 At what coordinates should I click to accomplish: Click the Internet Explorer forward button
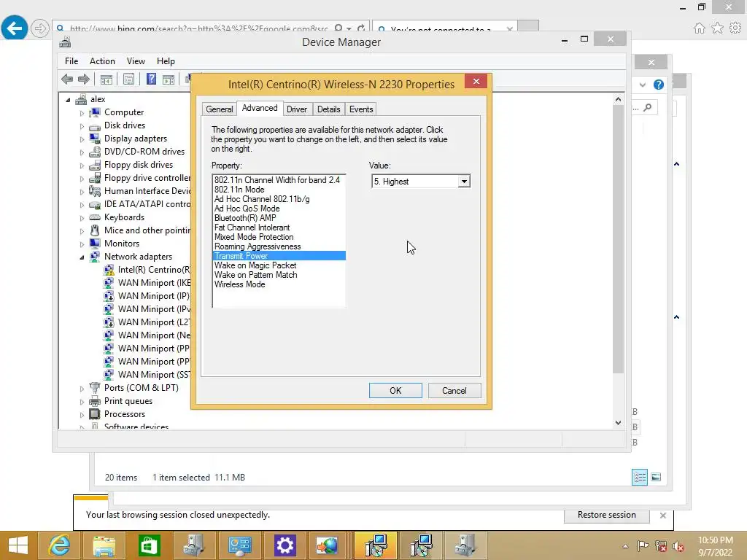40,28
